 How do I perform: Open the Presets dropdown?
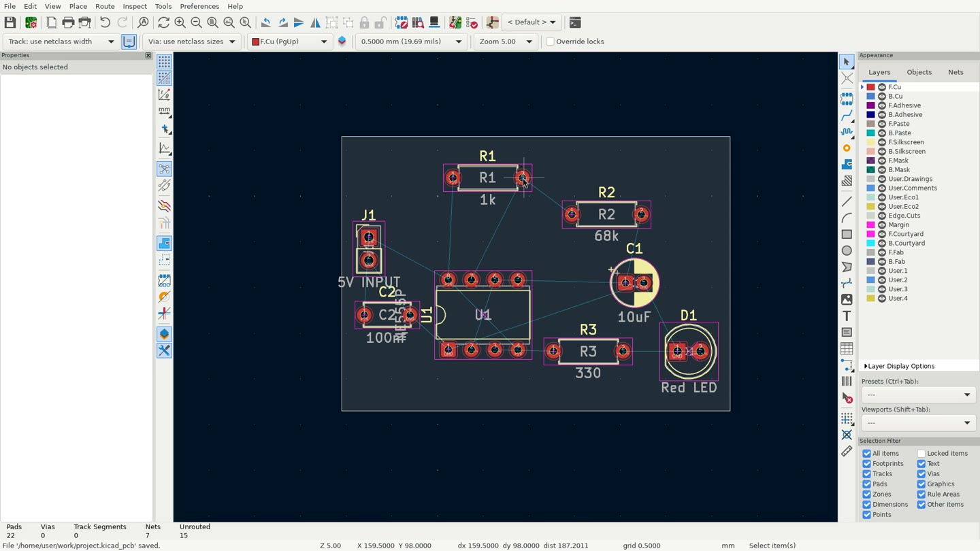[918, 395]
